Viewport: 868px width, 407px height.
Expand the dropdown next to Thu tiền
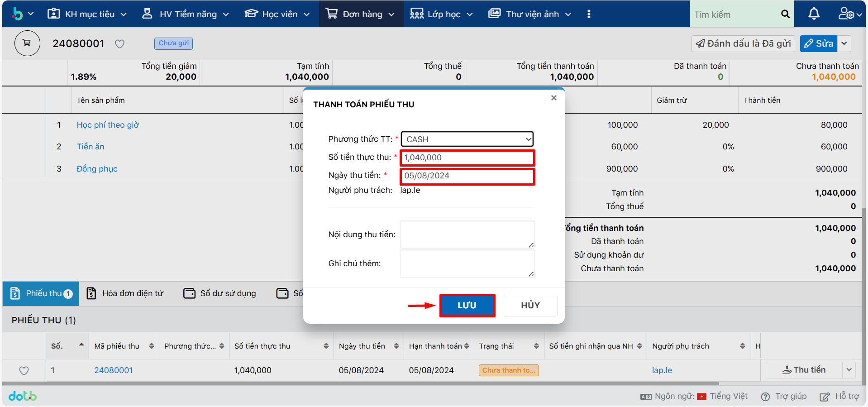point(849,370)
